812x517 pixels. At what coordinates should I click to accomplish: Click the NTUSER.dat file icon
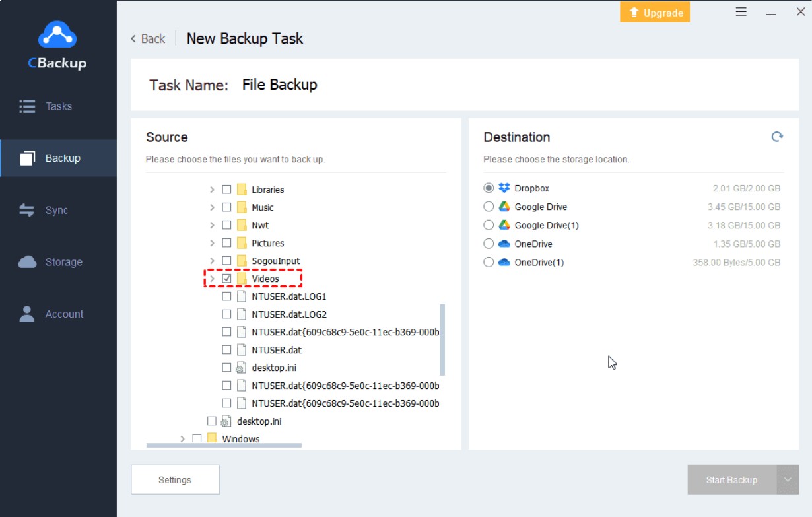coord(242,350)
